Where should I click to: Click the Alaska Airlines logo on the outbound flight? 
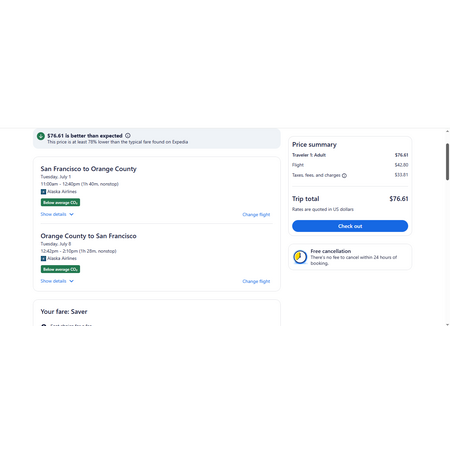pos(43,192)
